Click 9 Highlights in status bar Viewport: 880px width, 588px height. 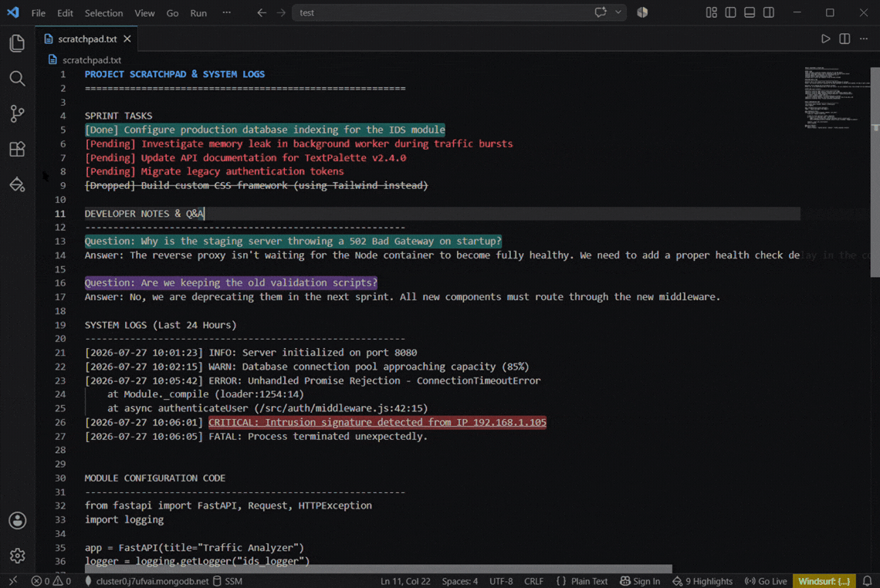pyautogui.click(x=702, y=581)
